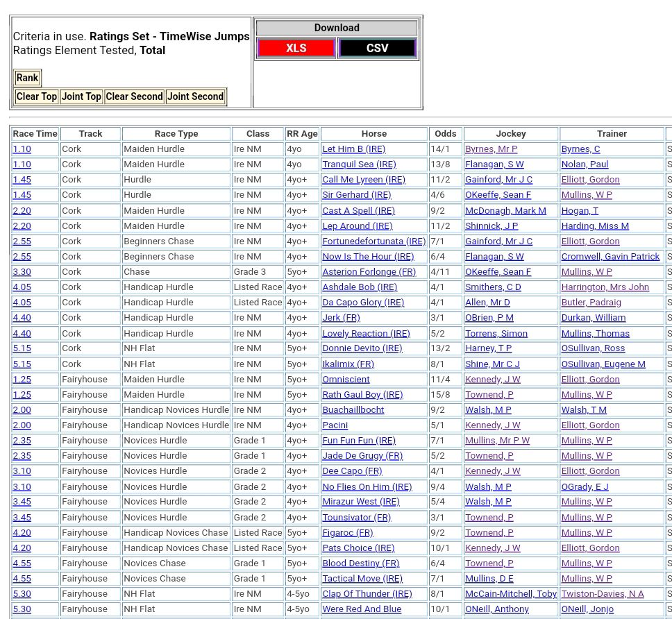Open the 3.30 Cork race time link
The width and height of the screenshot is (672, 619).
pyautogui.click(x=22, y=271)
